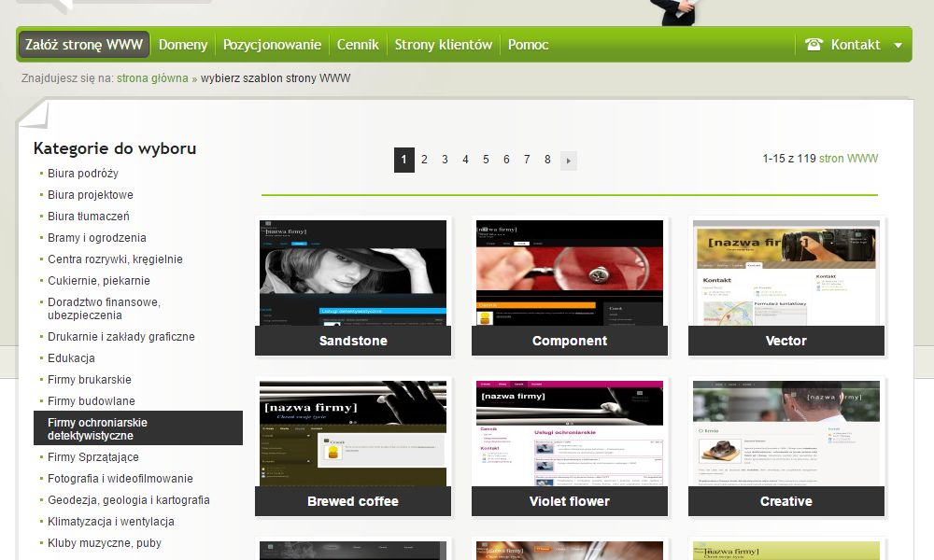The height and width of the screenshot is (560, 934).
Task: Follow the strona główna breadcrumb link
Action: [152, 78]
